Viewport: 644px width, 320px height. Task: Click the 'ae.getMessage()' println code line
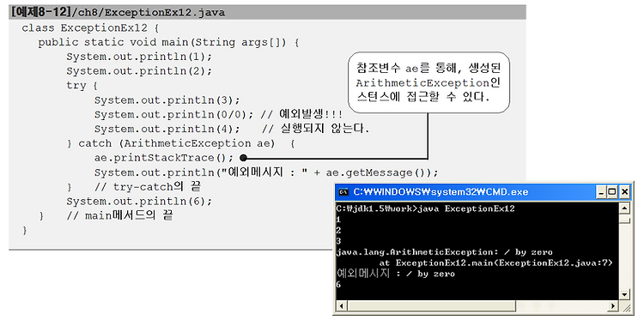click(266, 172)
